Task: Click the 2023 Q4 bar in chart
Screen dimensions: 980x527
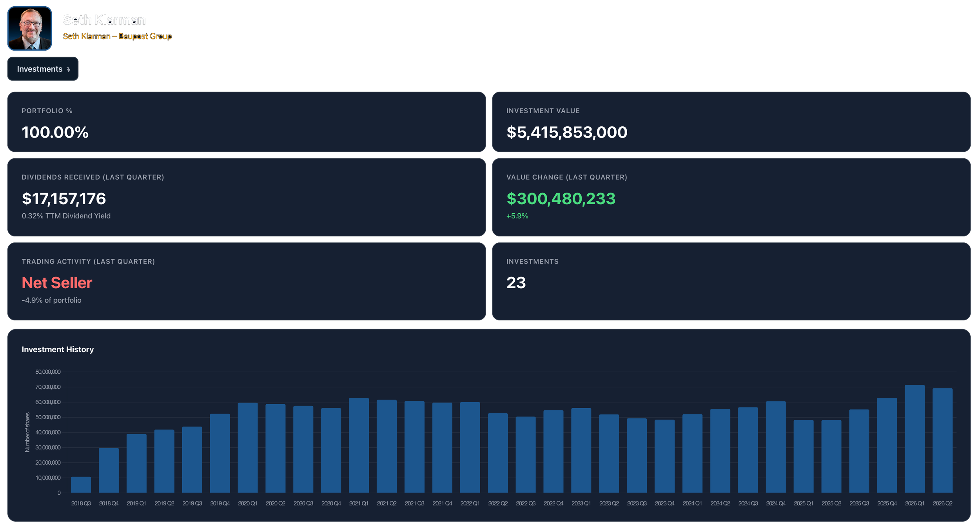Action: click(665, 456)
